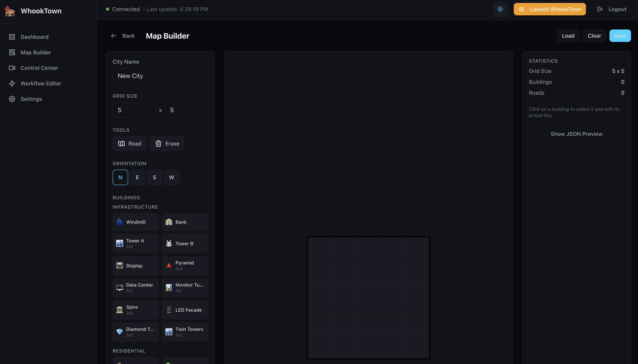Image resolution: width=638 pixels, height=364 pixels.
Task: Toggle the light/dark theme sun icon
Action: (x=500, y=9)
